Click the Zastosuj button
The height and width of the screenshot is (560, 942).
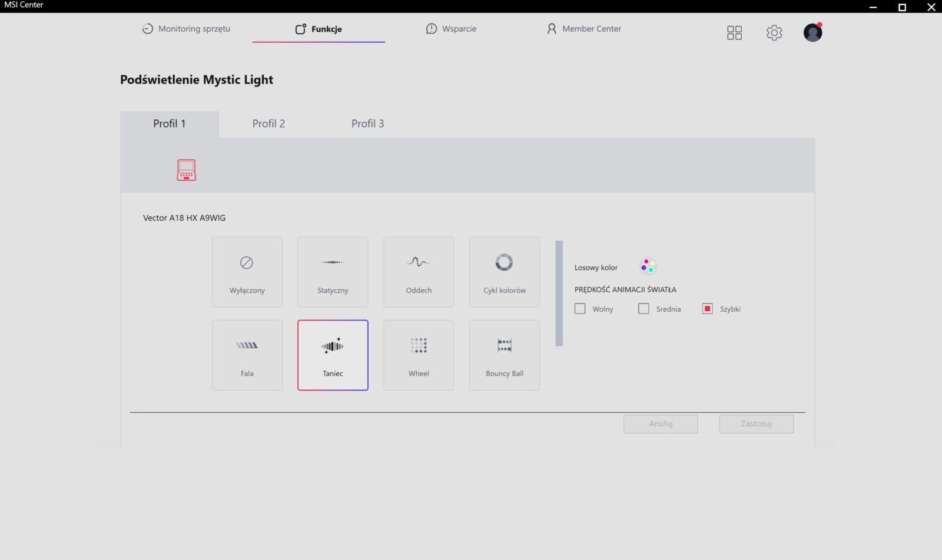coord(756,424)
